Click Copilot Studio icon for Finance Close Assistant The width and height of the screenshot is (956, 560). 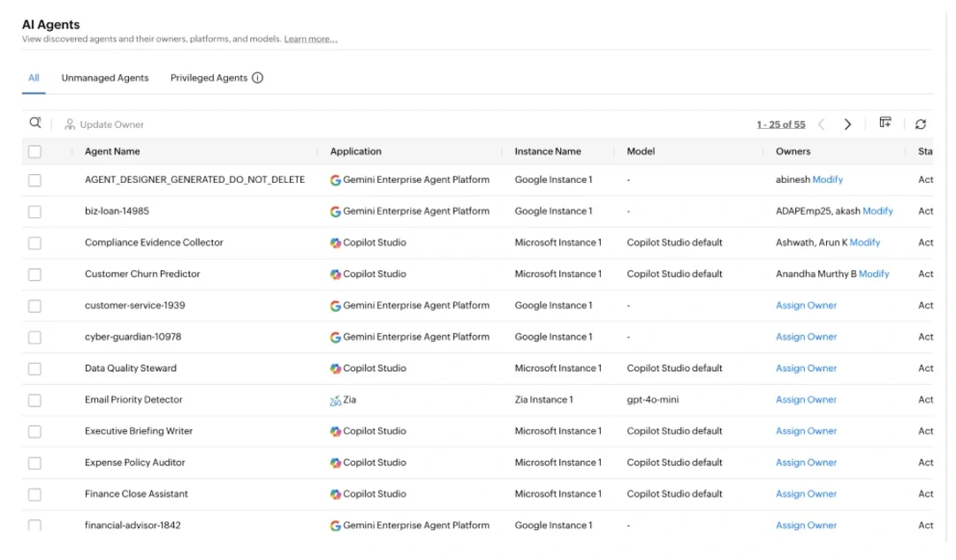tap(336, 494)
